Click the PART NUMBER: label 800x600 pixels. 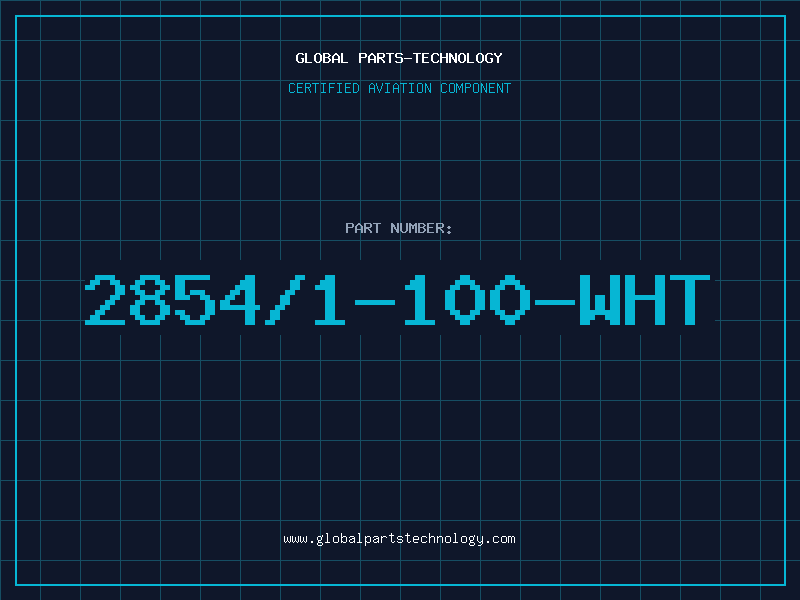tap(399, 228)
